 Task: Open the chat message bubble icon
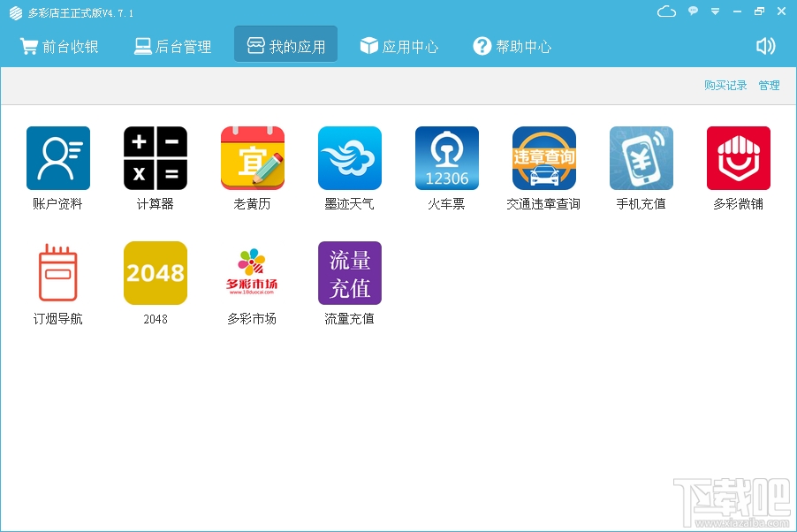click(693, 11)
